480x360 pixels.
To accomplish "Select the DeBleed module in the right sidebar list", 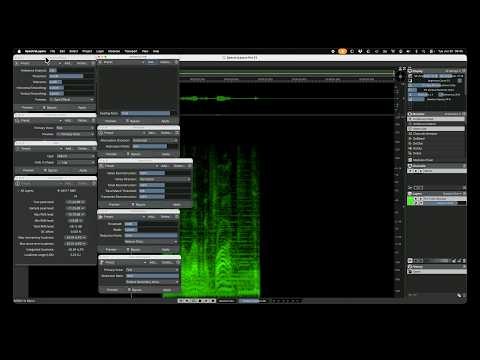I will coord(419,138).
